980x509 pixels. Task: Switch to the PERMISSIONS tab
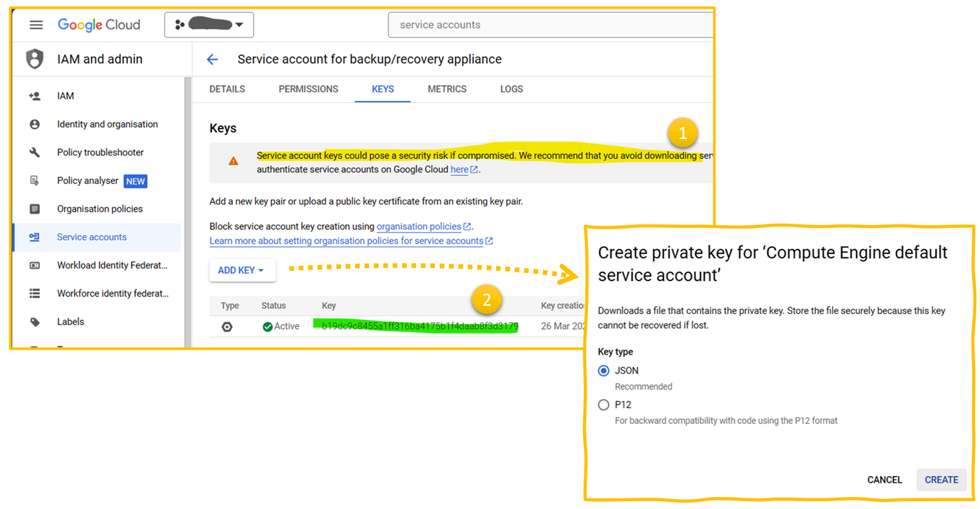tap(308, 89)
